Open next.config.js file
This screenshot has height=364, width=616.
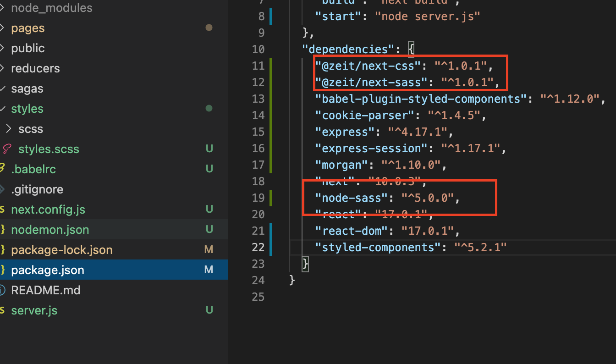(x=114, y=210)
